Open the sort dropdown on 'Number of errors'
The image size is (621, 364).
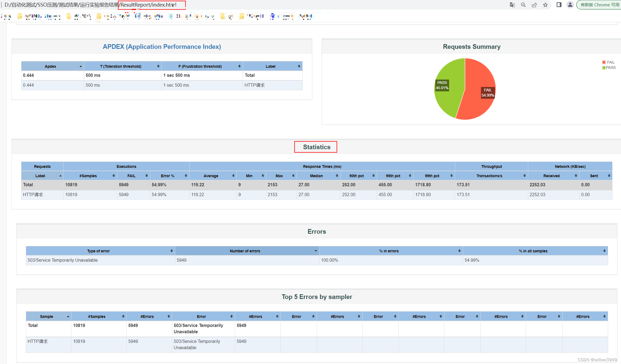(316, 251)
